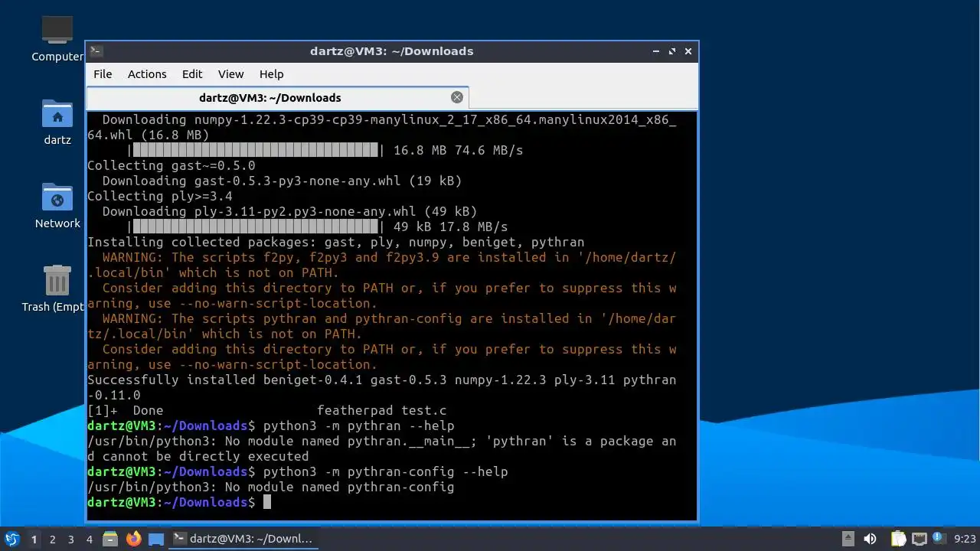Click 'No module named pythran-config' error text
Viewport: 980px width, 551px height.
coord(339,487)
